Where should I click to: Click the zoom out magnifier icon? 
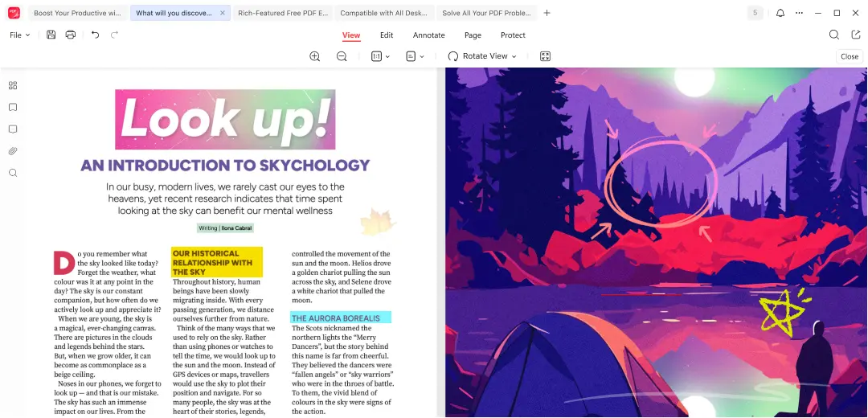pyautogui.click(x=342, y=56)
